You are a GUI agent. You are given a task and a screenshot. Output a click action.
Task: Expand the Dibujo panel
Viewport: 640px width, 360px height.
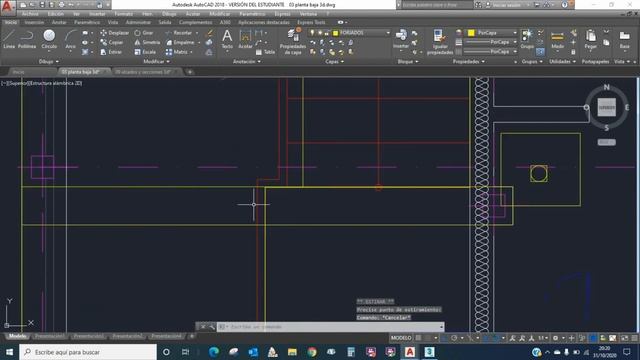[49, 62]
